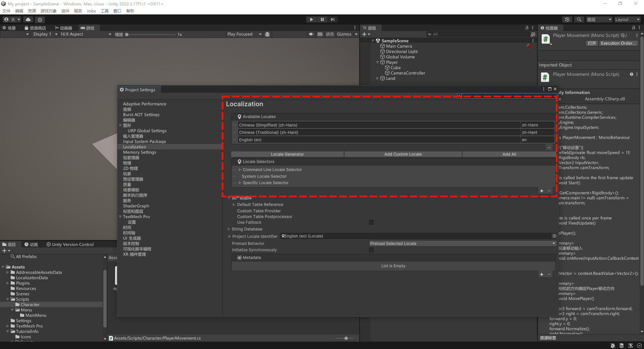Click the hexagon settings icon beside the cloud

(40, 19)
